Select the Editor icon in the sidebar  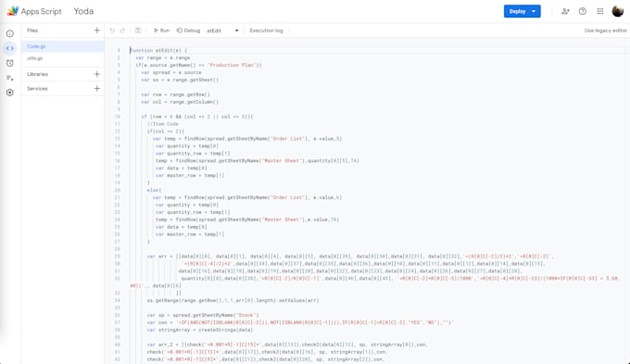pyautogui.click(x=10, y=48)
